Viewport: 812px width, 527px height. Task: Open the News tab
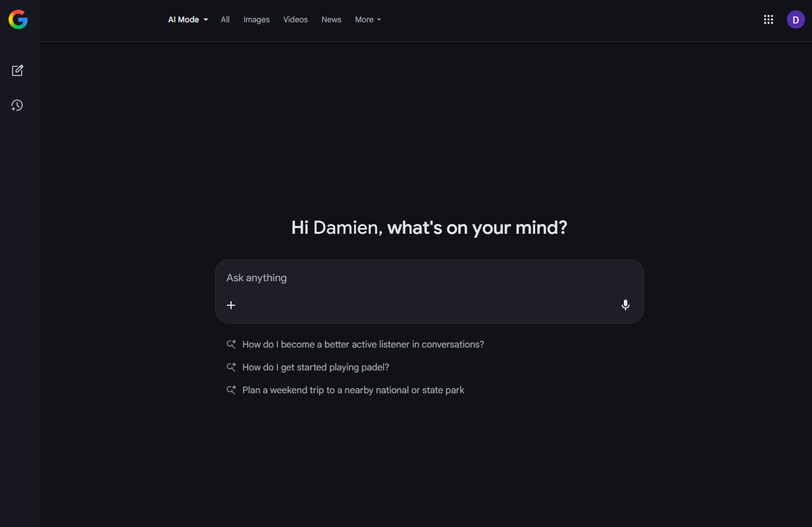click(331, 19)
